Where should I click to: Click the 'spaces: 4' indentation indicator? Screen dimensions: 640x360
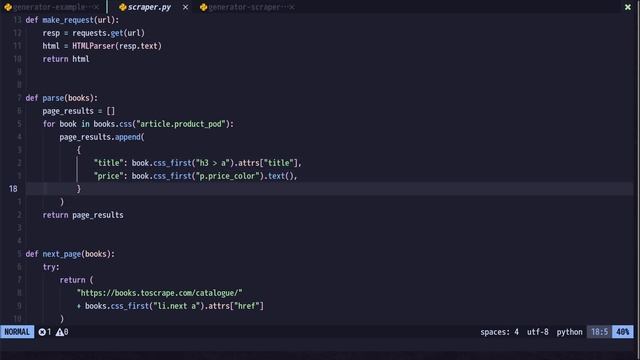pyautogui.click(x=499, y=332)
